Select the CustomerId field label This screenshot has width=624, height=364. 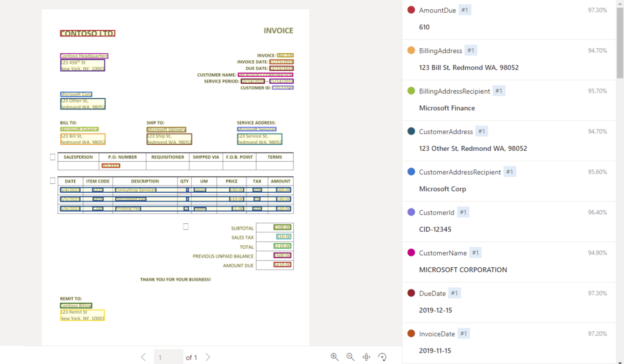coord(436,213)
